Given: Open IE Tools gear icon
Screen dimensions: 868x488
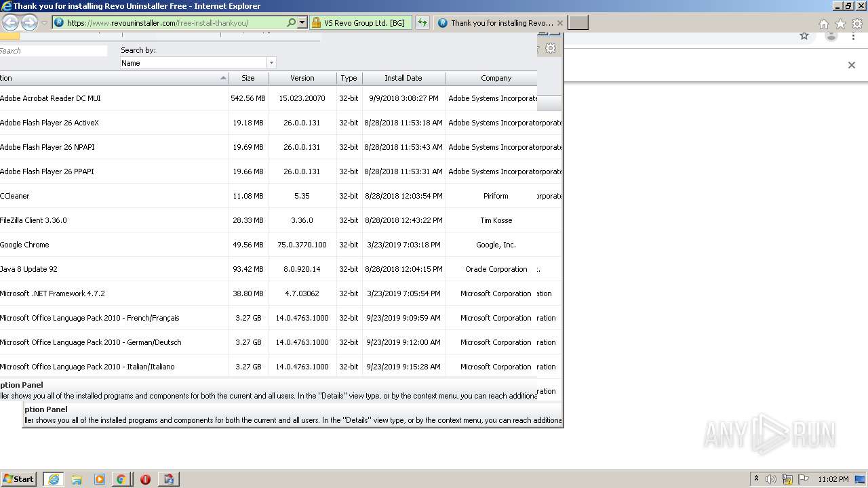Looking at the screenshot, I should pos(857,23).
